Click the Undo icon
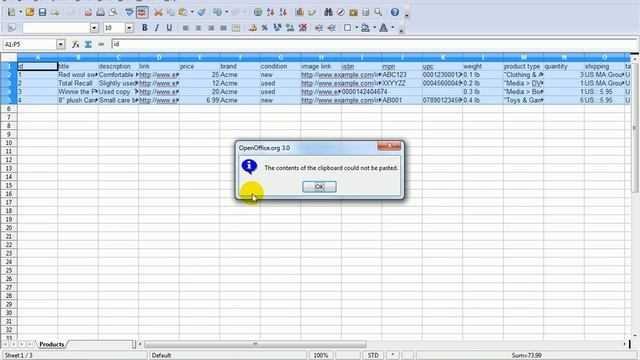Image resolution: width=640 pixels, height=360 pixels. pos(218,12)
